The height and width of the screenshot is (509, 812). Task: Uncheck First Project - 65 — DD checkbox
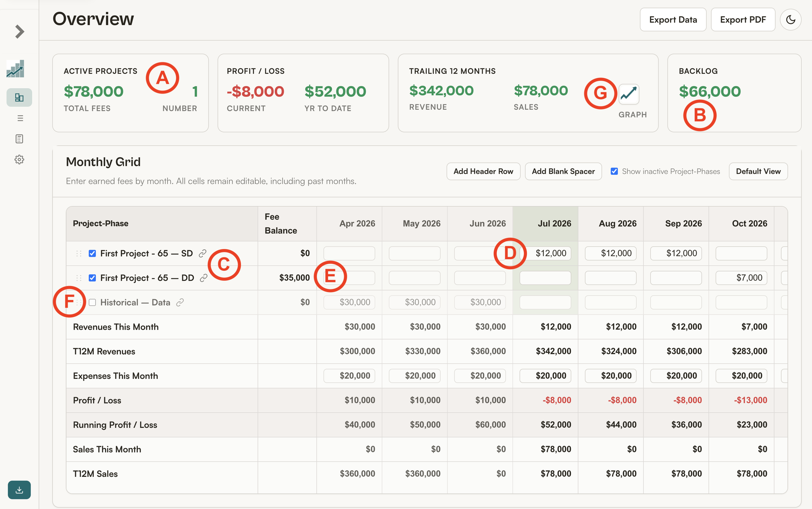pyautogui.click(x=92, y=278)
